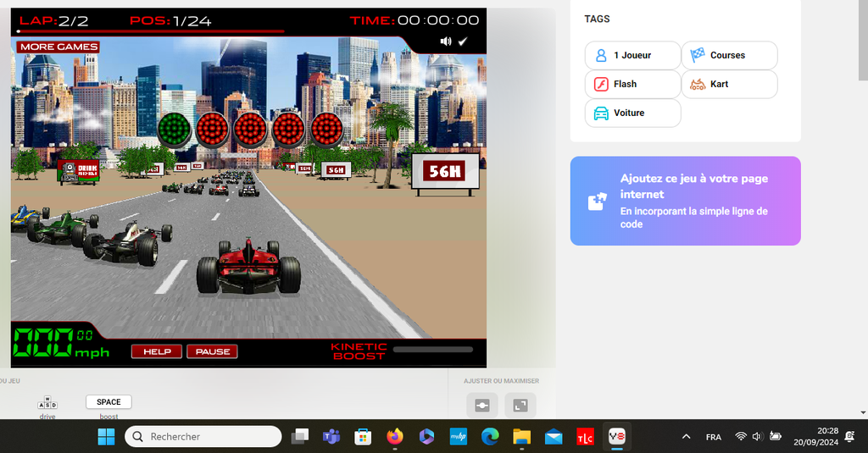Open the 1 Joueur tag
Viewport: 868px width, 453px height.
click(632, 55)
